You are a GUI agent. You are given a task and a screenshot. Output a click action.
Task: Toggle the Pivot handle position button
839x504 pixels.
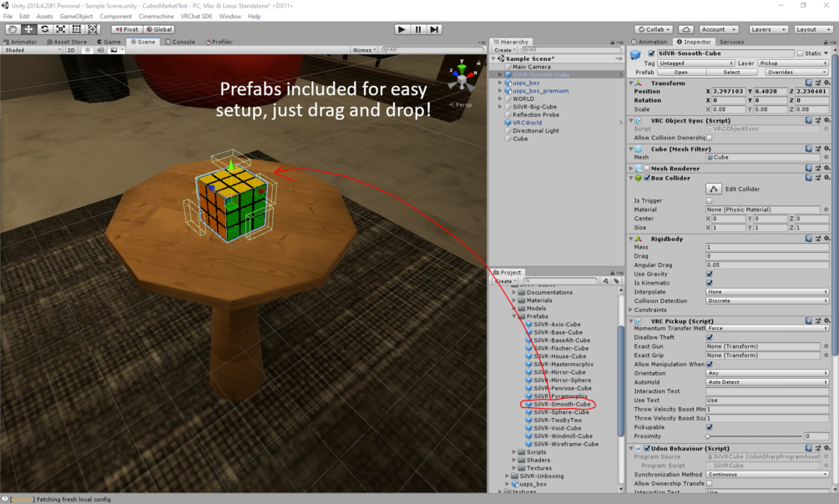127,29
